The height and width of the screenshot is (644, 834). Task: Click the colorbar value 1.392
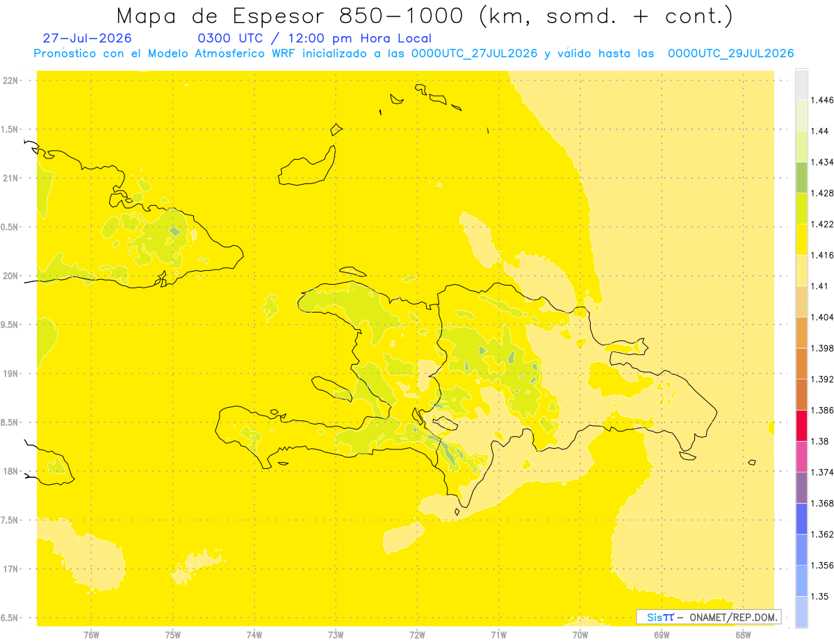[x=822, y=379]
